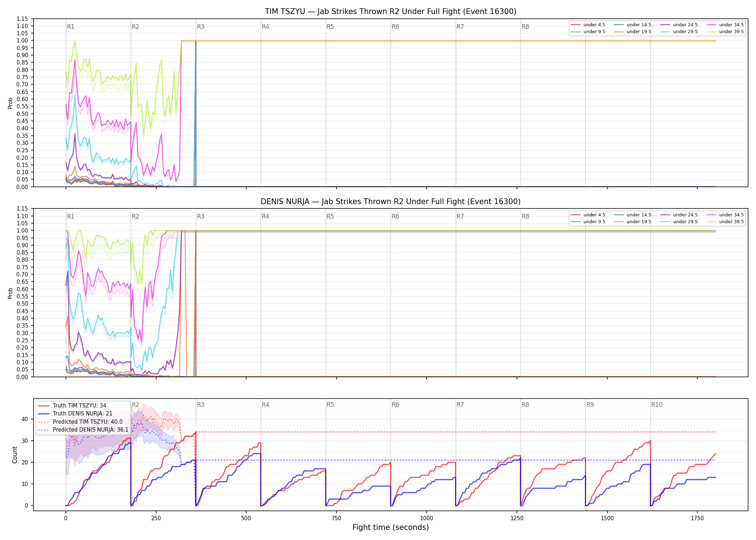This screenshot has width=756, height=540.
Task: Click the 'Fight time (seconds)' axis label
Action: coord(391,527)
